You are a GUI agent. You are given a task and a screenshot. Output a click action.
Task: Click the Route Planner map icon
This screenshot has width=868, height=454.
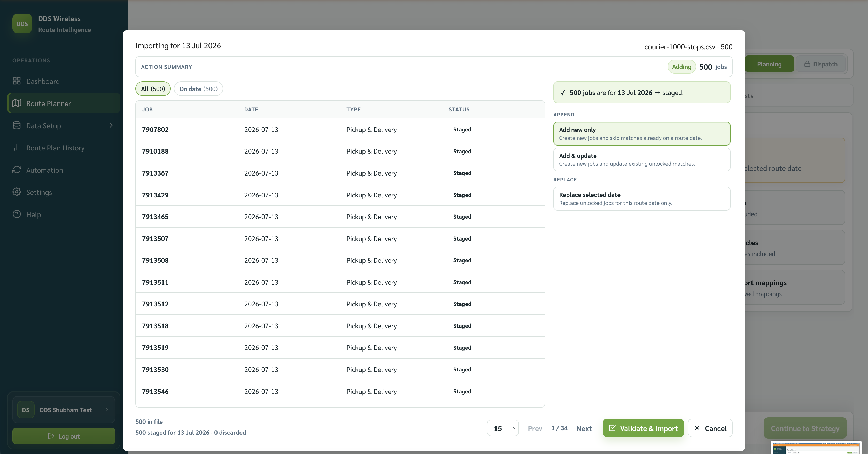[17, 103]
